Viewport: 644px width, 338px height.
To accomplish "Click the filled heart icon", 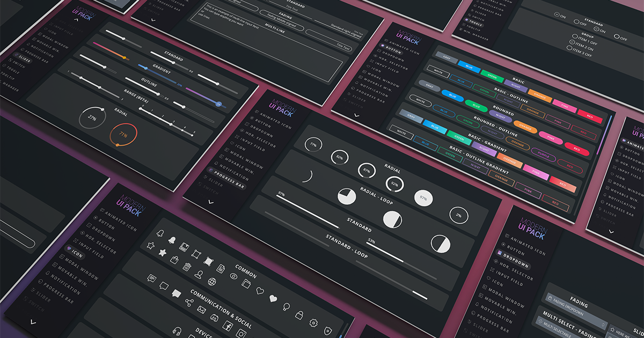I will (273, 298).
